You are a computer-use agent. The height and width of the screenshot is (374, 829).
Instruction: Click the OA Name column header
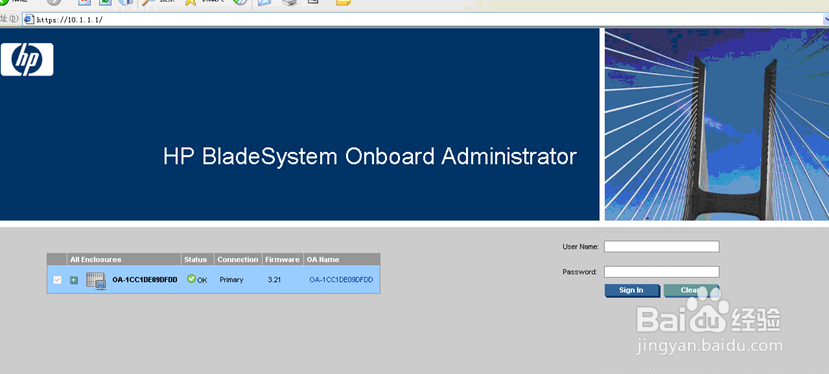tap(343, 259)
